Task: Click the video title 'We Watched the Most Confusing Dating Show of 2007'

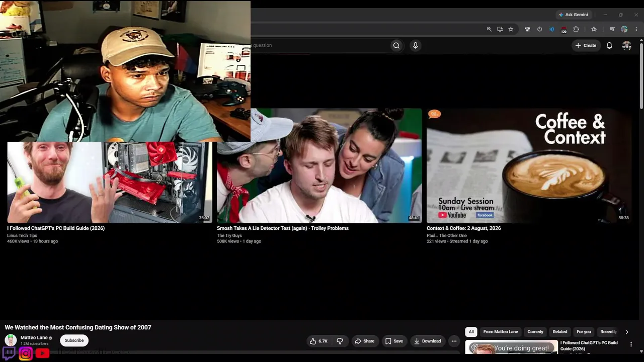Action: click(x=78, y=327)
